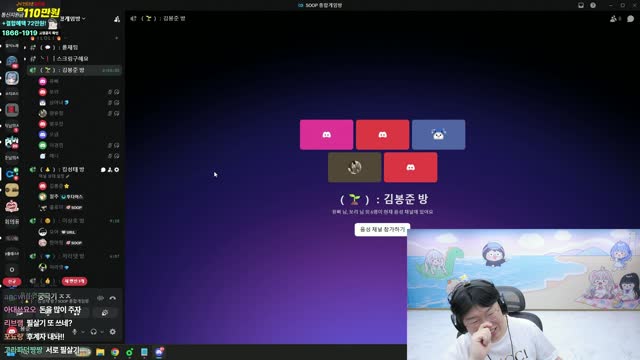This screenshot has width=640, height=360.
Task: Click the red 신규 pill in server list
Action: (12, 282)
